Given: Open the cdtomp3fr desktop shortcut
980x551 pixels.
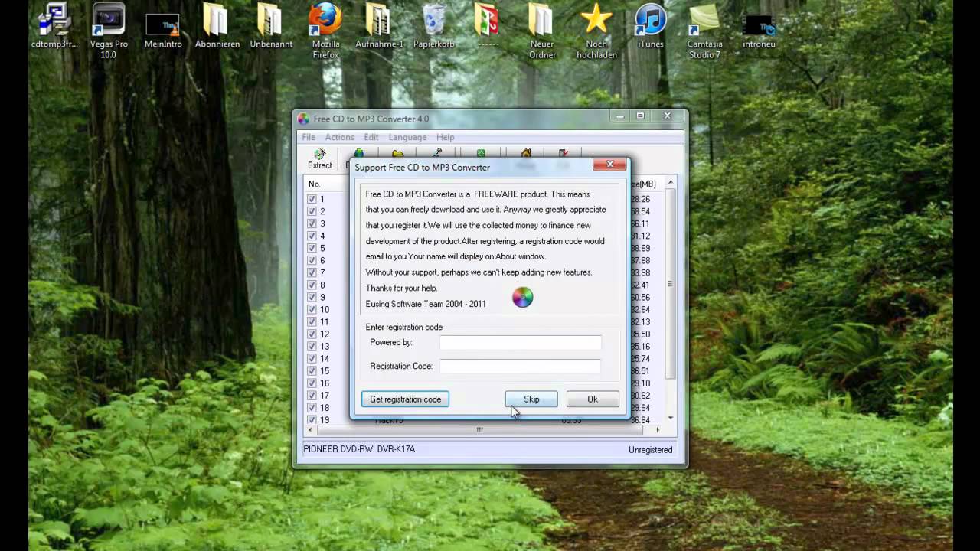Looking at the screenshot, I should pyautogui.click(x=54, y=27).
